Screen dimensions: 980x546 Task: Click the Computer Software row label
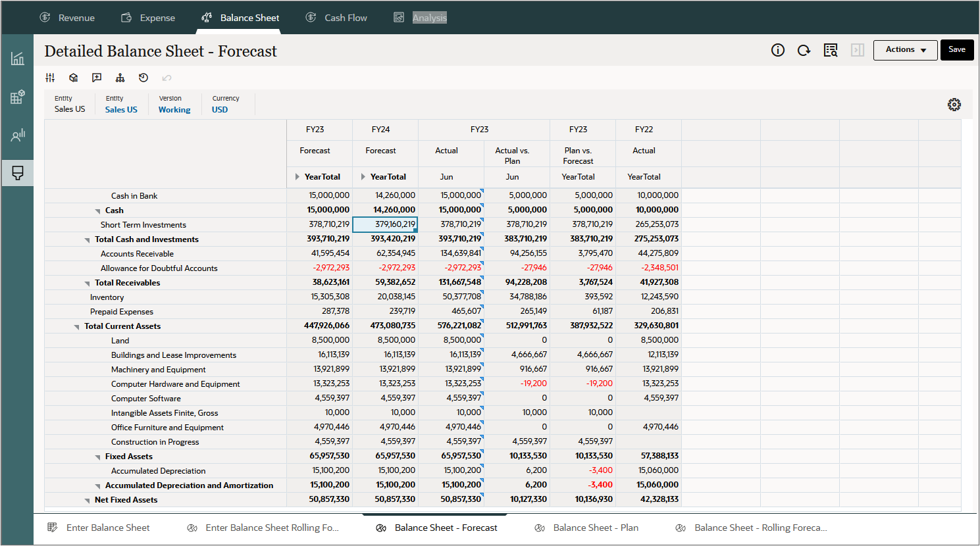tap(145, 399)
